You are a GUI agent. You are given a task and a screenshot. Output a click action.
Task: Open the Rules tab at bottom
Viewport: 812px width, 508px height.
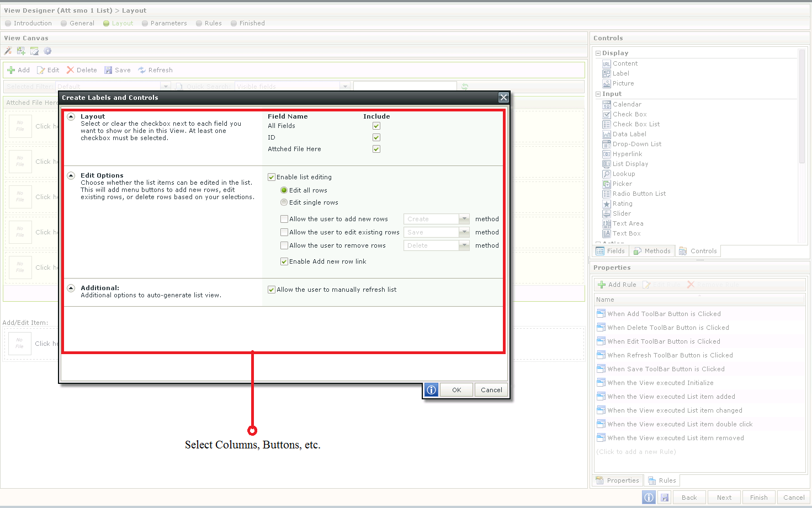tap(662, 480)
